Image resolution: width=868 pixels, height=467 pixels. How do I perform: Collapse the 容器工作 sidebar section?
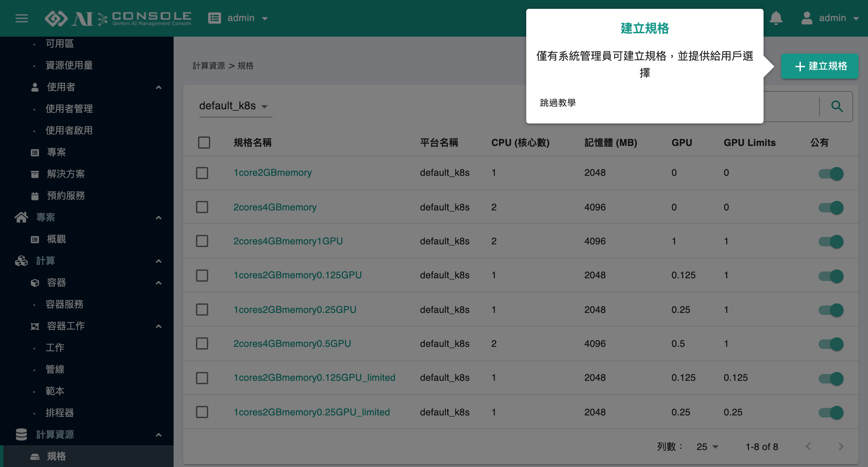(158, 326)
